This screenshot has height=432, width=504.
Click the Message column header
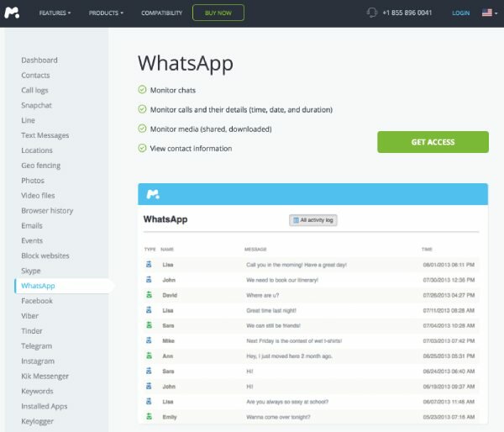pos(255,250)
